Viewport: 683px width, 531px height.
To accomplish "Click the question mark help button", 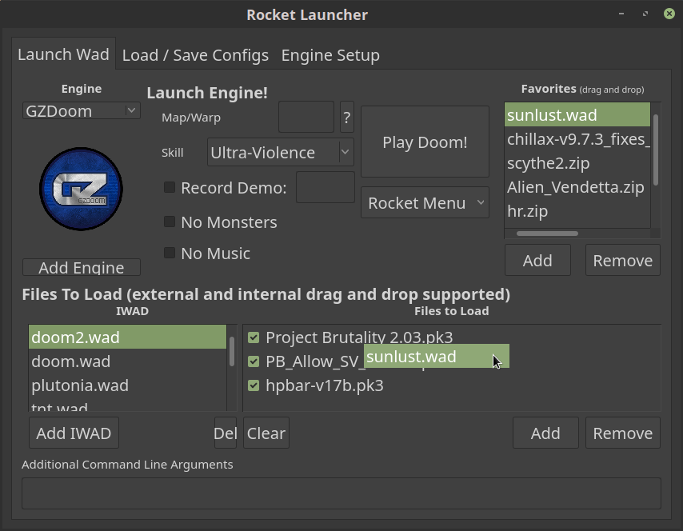I will pyautogui.click(x=347, y=117).
